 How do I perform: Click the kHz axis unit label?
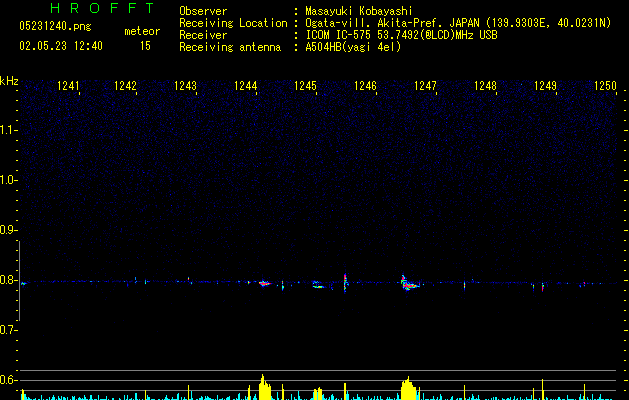[9, 81]
